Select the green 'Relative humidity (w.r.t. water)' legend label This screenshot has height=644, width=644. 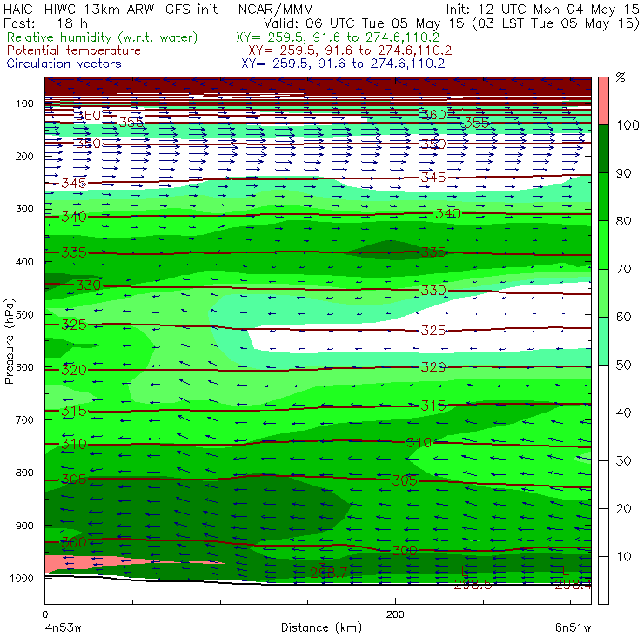(103, 37)
